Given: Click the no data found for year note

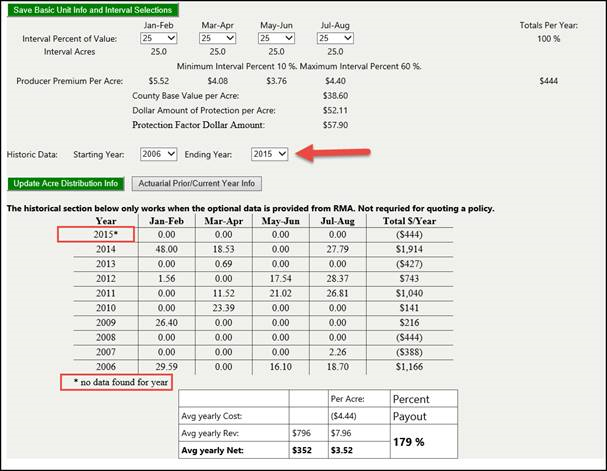Looking at the screenshot, I should click(x=115, y=381).
